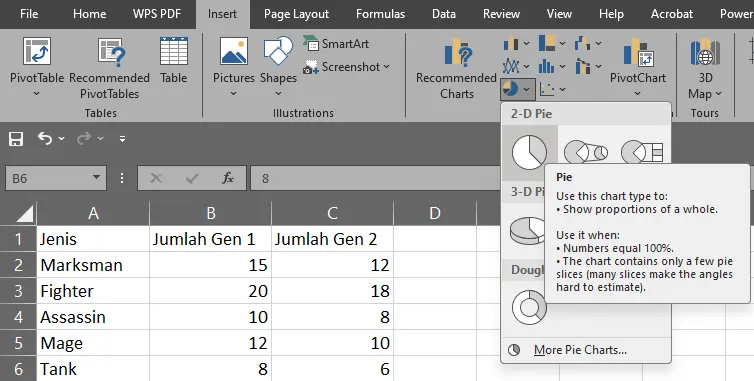Undo the last action
The width and height of the screenshot is (754, 381).
45,139
